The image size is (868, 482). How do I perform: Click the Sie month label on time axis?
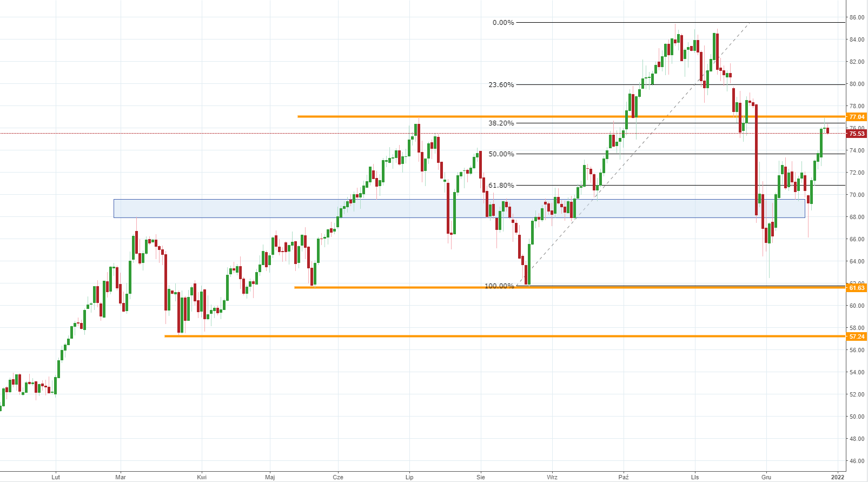pyautogui.click(x=481, y=477)
